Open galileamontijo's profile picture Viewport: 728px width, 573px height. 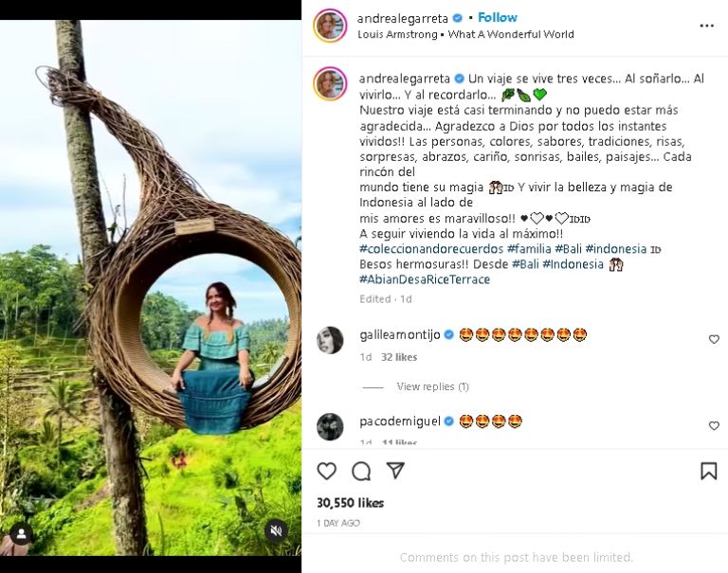(330, 339)
